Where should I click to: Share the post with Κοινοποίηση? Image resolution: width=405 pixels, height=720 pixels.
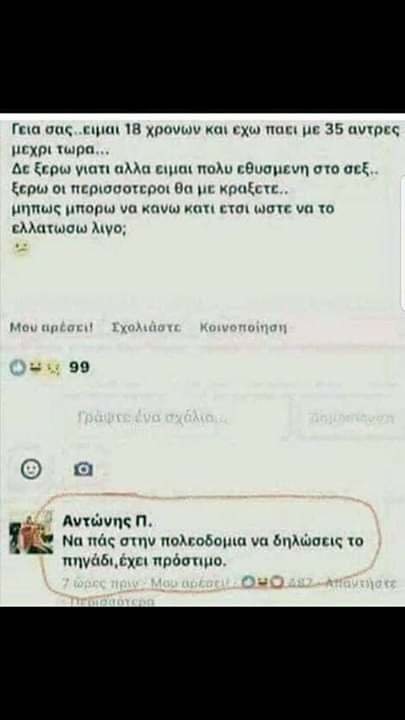[243, 328]
